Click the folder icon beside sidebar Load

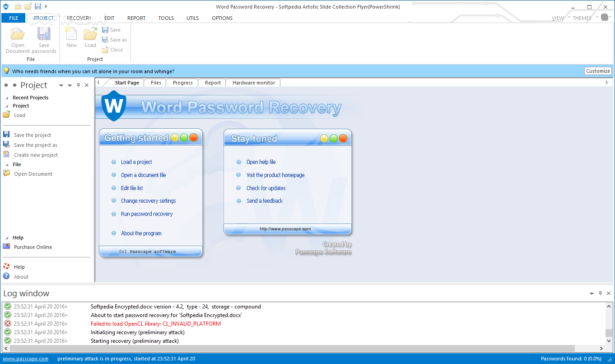pyautogui.click(x=6, y=115)
